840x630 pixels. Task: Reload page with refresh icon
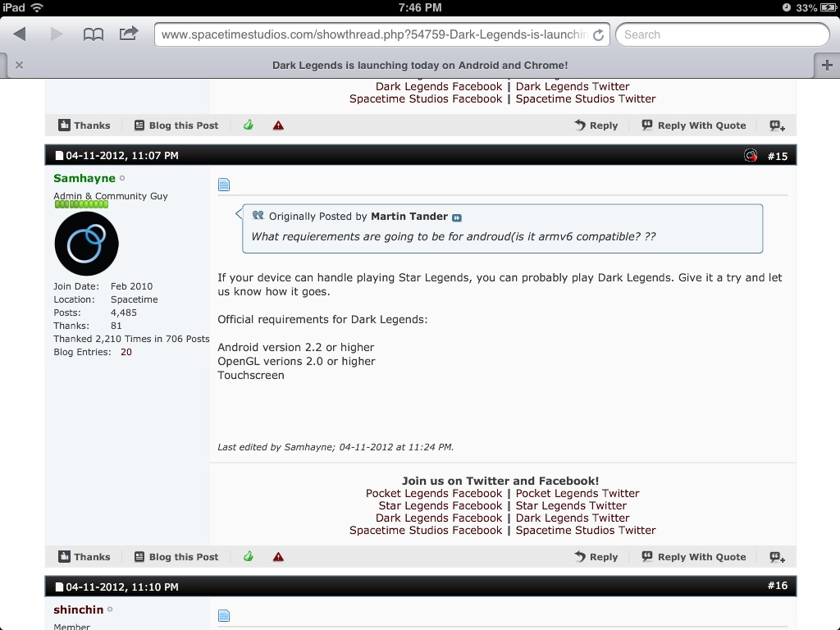click(598, 34)
